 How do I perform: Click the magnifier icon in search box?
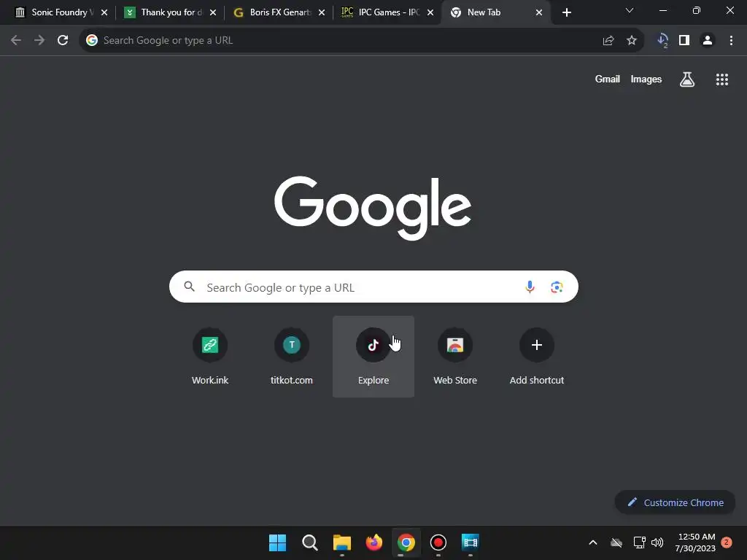point(190,287)
